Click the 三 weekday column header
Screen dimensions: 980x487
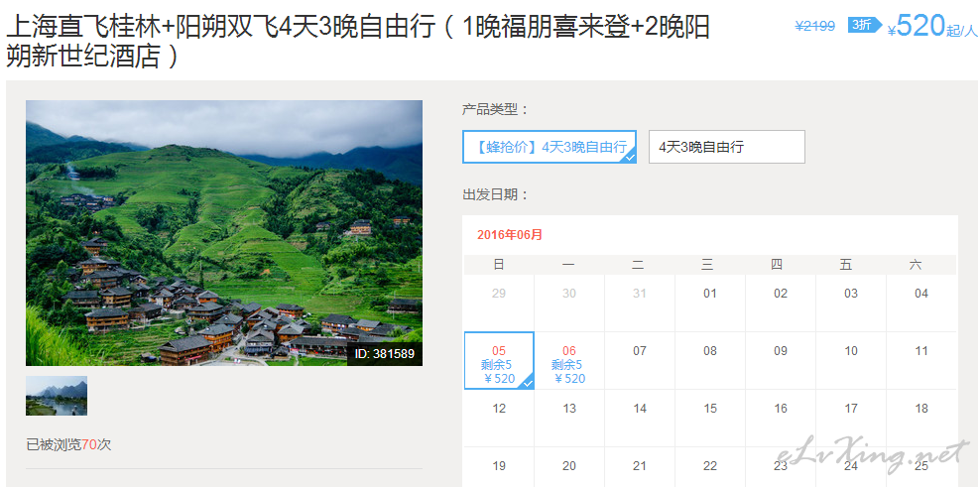coord(707,265)
